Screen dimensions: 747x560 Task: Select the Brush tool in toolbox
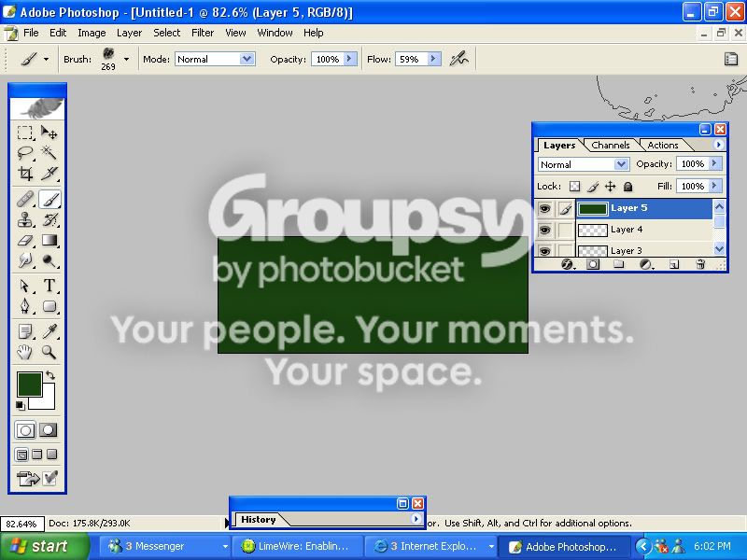pos(49,199)
